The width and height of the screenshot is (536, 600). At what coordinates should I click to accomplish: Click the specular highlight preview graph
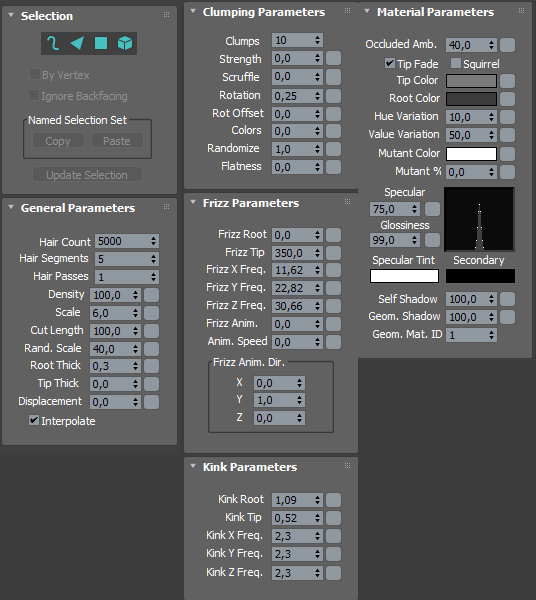479,219
